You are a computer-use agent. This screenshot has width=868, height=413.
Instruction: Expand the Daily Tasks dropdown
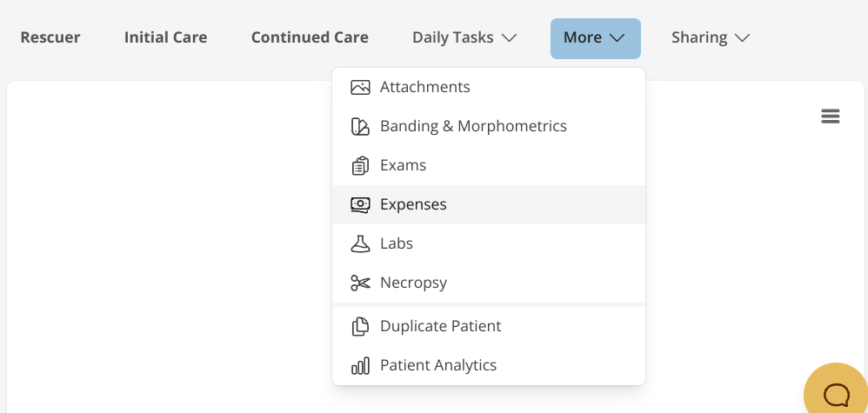point(464,37)
